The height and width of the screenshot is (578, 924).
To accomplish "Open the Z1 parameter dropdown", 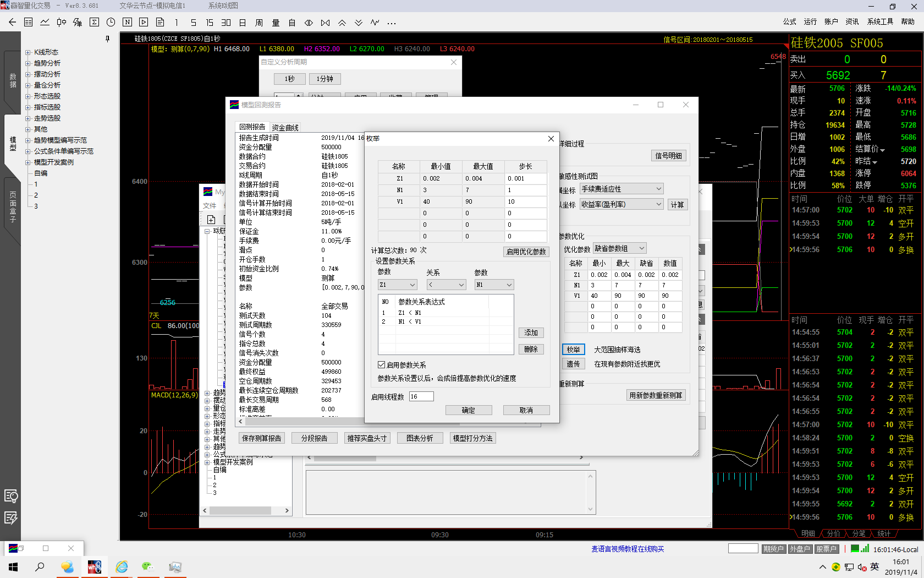I will [x=397, y=285].
